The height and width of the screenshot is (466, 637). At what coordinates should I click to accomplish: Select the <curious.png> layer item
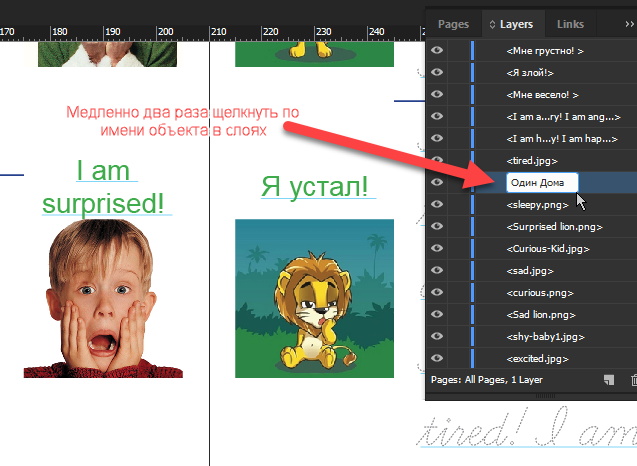click(x=540, y=292)
